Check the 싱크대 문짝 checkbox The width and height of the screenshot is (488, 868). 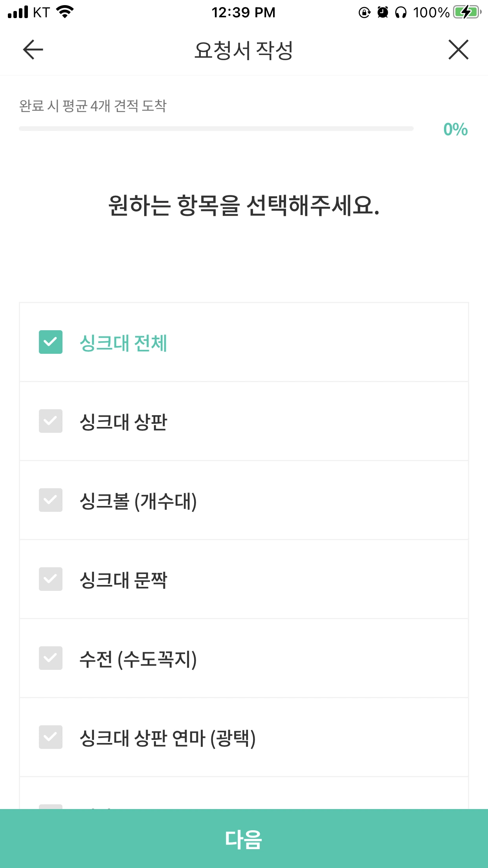click(51, 579)
